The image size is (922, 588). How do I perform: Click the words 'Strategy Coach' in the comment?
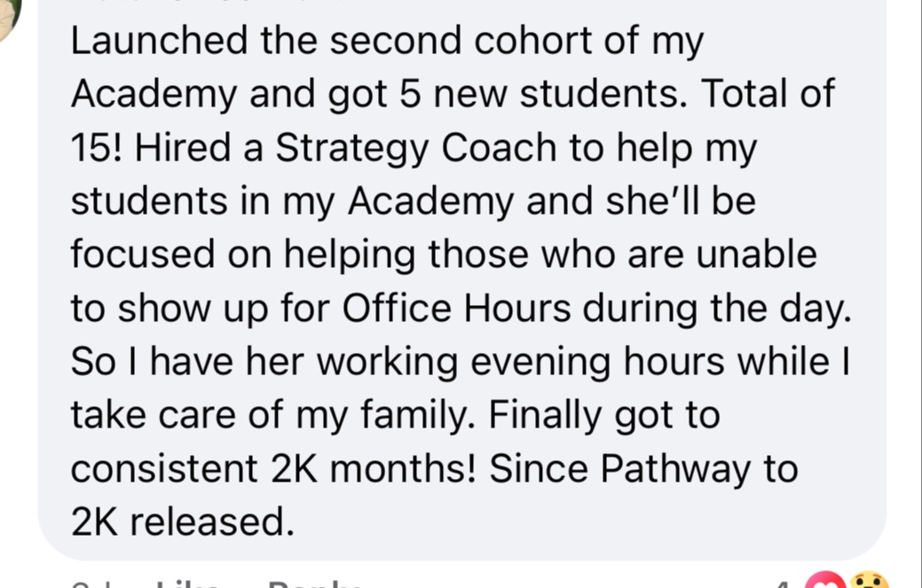[416, 148]
